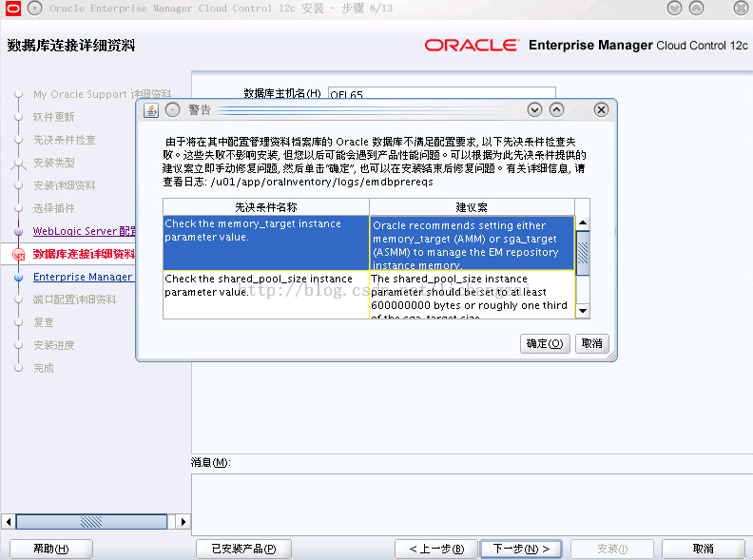Click the step list horizontal scrollbar thumb
This screenshot has height=560, width=753.
tap(91, 522)
